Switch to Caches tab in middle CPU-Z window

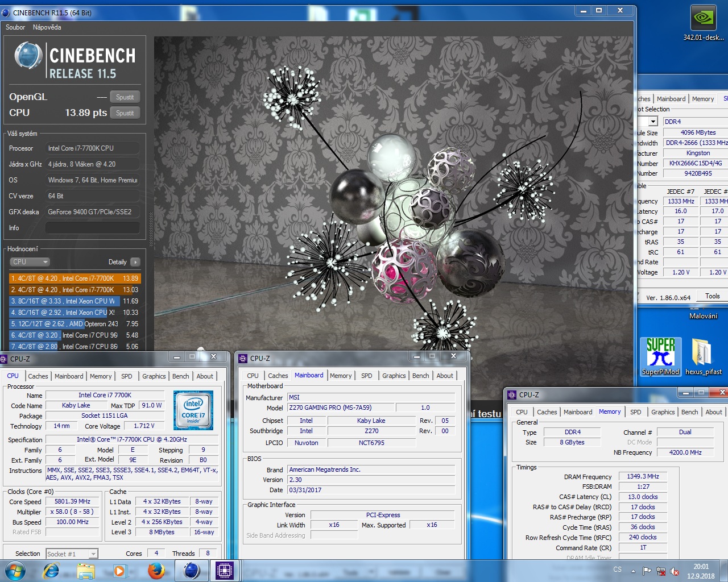(x=278, y=376)
